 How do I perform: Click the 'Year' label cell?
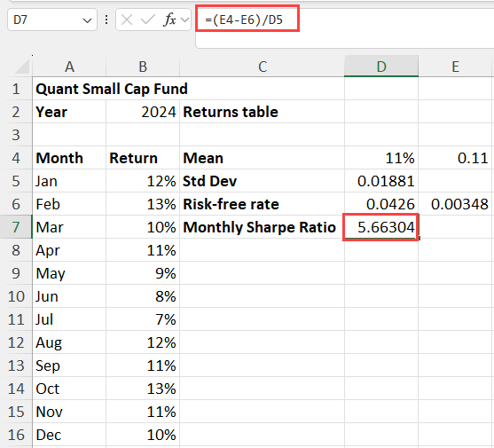click(69, 112)
